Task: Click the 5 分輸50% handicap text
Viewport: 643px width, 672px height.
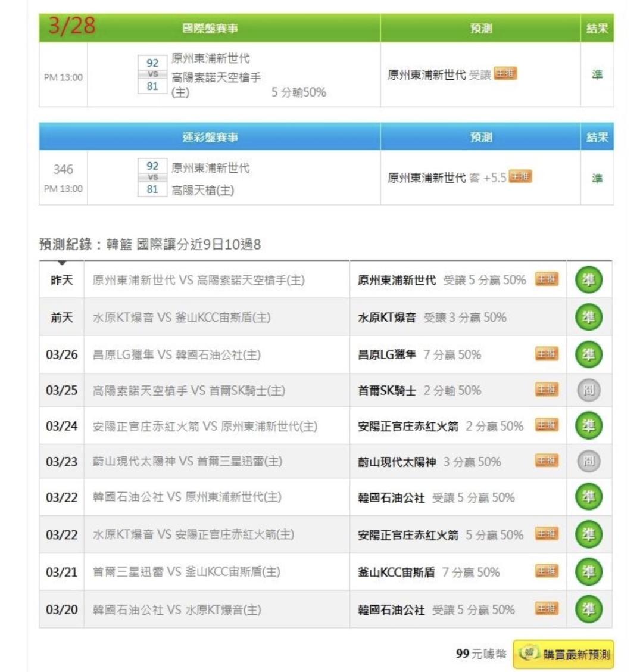Action: (299, 92)
